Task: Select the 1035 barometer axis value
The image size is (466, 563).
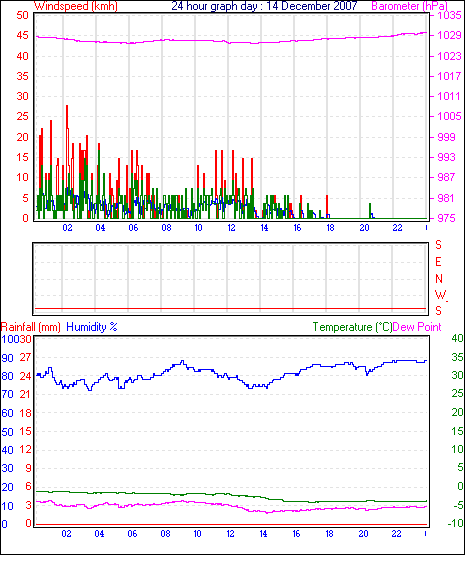Action: tap(449, 15)
